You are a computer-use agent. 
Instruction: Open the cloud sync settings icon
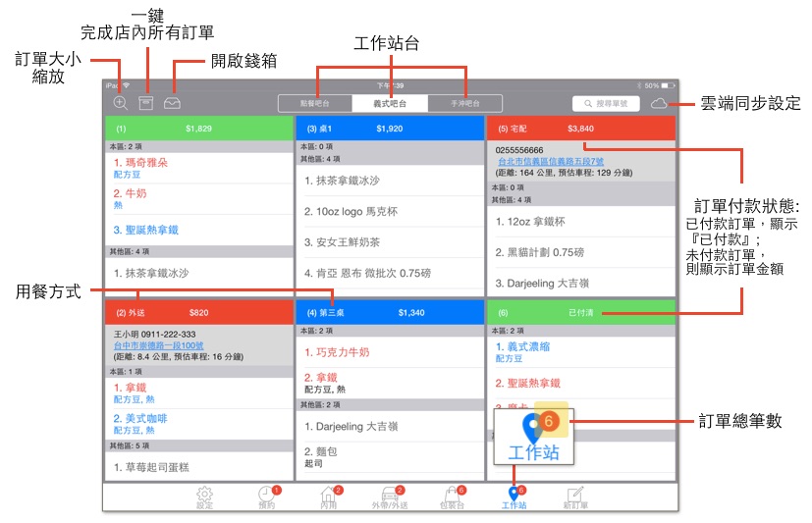tap(659, 103)
